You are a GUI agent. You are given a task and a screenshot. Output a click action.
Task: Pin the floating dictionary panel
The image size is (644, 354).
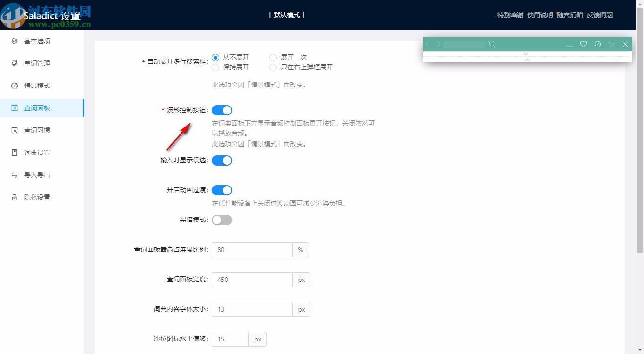tap(611, 44)
